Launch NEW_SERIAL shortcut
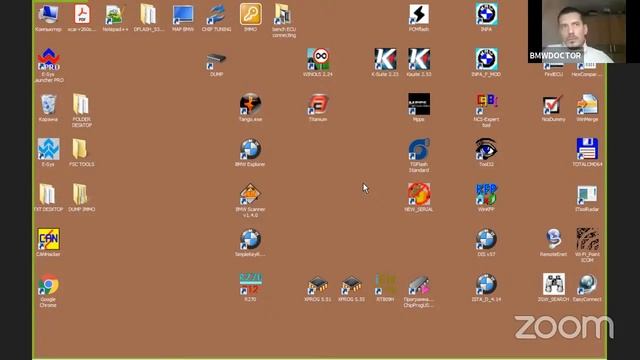 pyautogui.click(x=419, y=194)
